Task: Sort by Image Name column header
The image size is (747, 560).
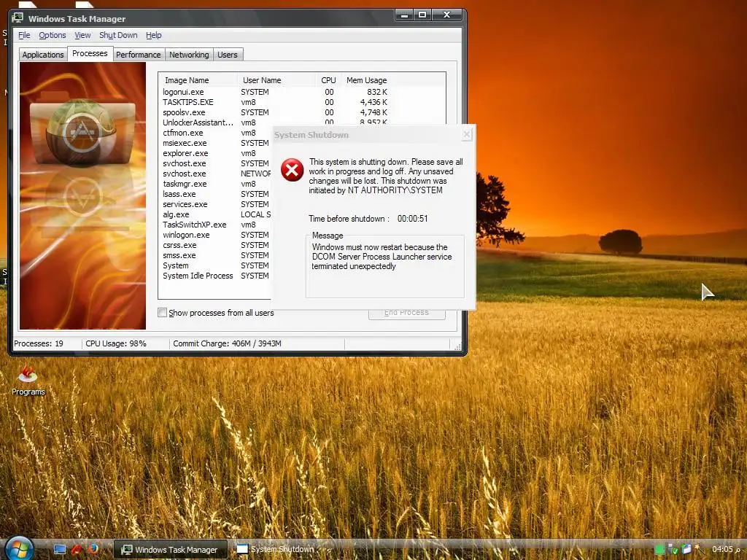Action: (198, 80)
